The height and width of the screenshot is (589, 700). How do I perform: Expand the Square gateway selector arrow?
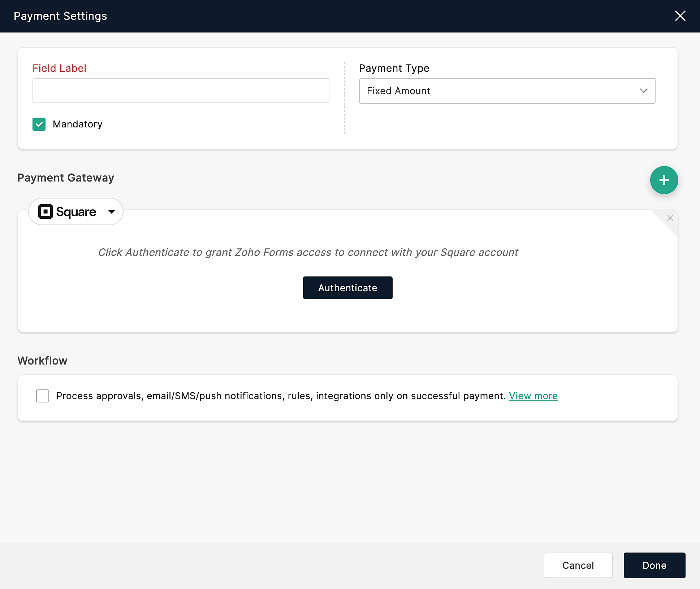click(112, 212)
